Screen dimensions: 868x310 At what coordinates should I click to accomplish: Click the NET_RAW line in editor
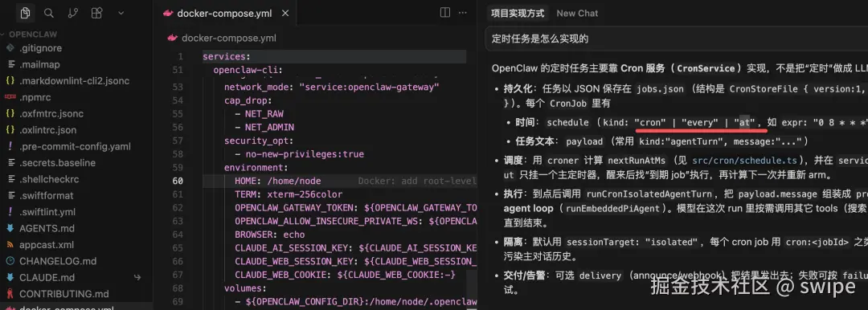pos(259,114)
